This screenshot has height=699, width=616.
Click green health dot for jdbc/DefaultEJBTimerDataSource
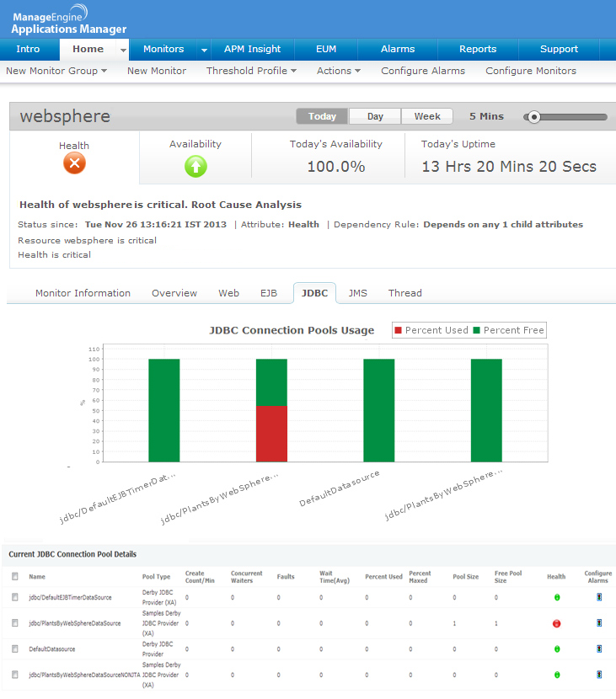557,597
